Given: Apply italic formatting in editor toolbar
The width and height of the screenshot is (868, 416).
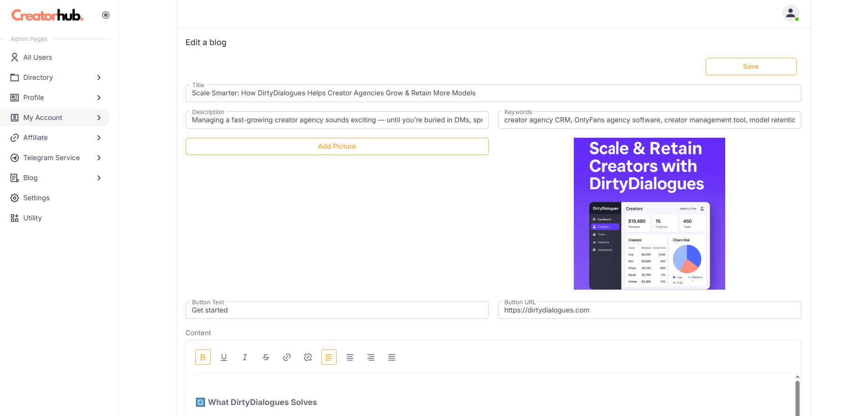Looking at the screenshot, I should 245,357.
